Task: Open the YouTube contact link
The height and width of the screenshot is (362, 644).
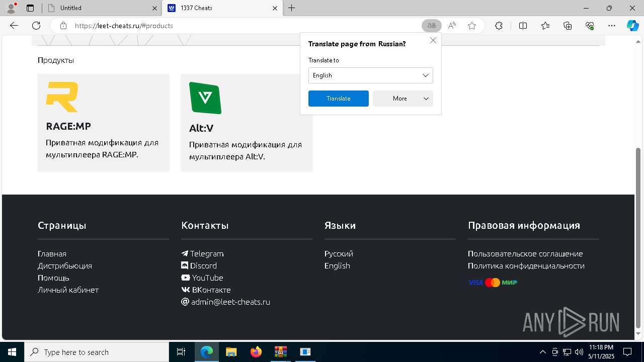Action: (207, 278)
